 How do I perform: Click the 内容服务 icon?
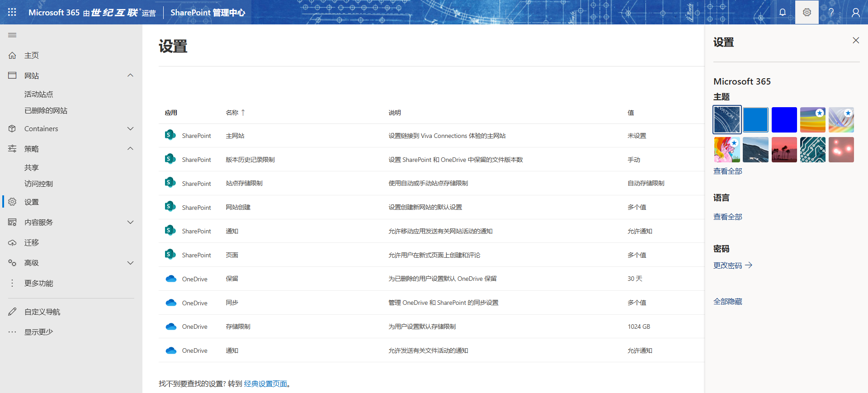[12, 222]
